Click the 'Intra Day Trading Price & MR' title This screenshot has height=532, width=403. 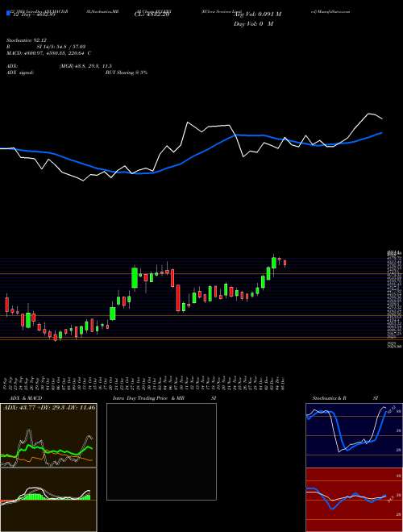pos(148,398)
